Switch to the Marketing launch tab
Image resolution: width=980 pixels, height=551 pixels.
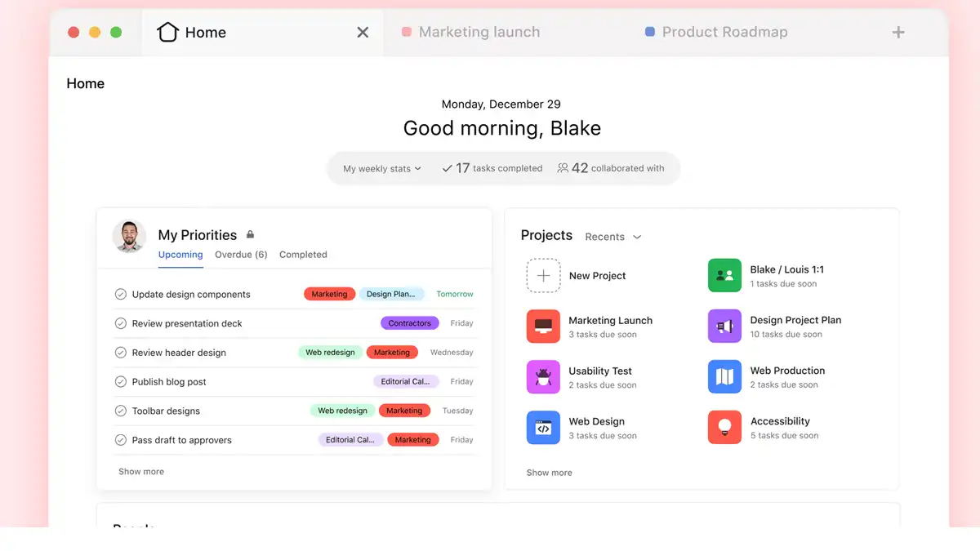point(479,32)
